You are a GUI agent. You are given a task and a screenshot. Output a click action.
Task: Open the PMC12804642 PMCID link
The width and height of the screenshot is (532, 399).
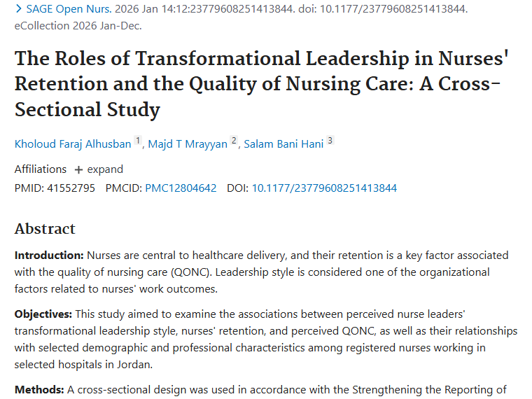pyautogui.click(x=181, y=188)
